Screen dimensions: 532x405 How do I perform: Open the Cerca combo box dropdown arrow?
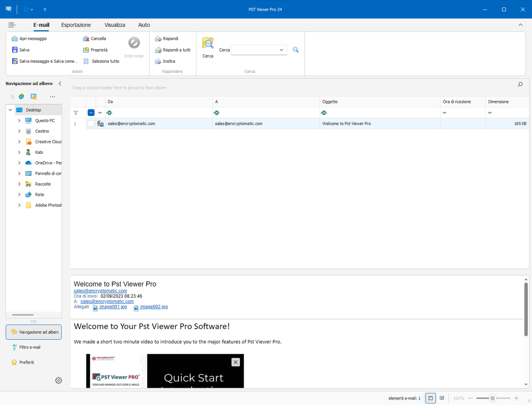coord(281,50)
